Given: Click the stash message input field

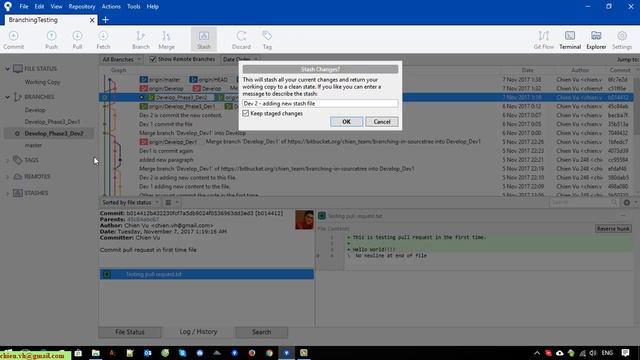Looking at the screenshot, I should (320, 104).
